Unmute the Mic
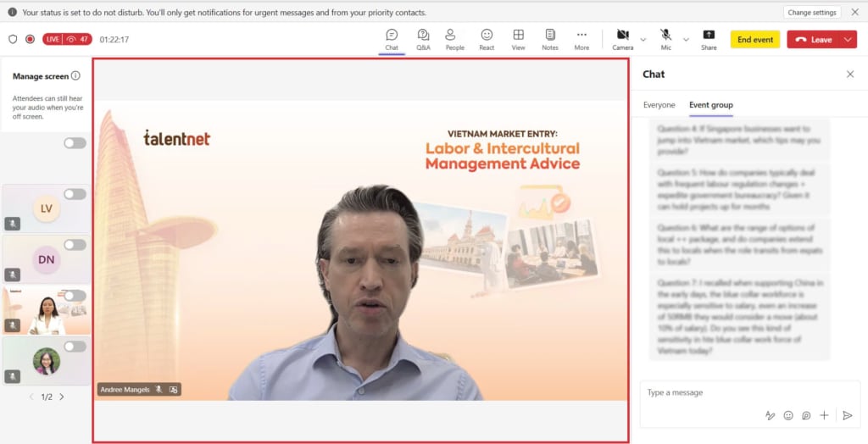 [x=665, y=39]
